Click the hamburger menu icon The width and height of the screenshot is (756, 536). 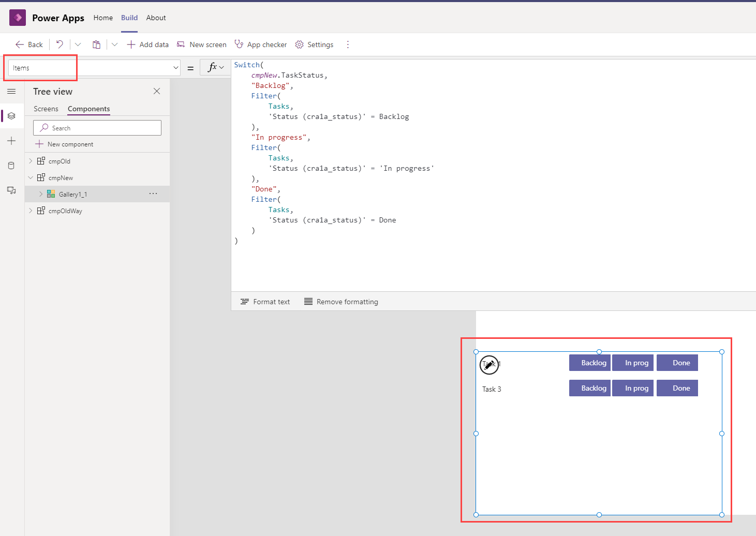tap(11, 92)
